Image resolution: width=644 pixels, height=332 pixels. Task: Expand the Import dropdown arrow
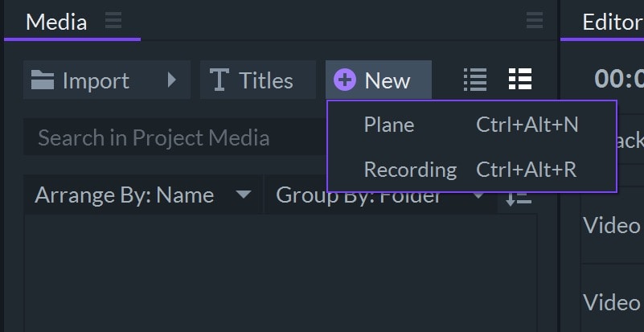[x=171, y=80]
